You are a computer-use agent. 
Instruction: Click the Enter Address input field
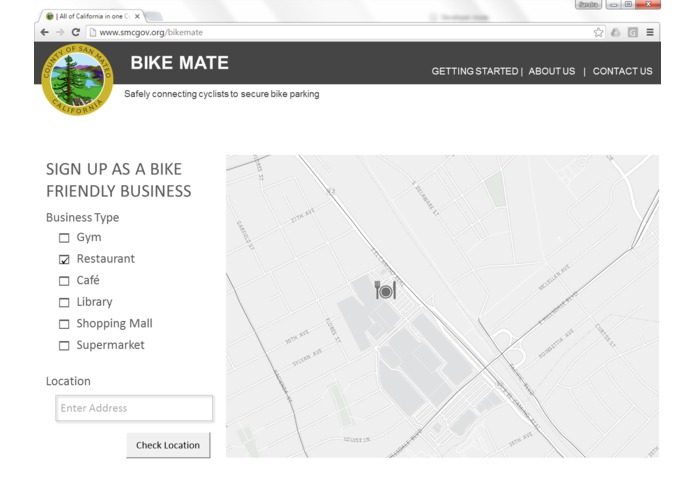(x=134, y=408)
